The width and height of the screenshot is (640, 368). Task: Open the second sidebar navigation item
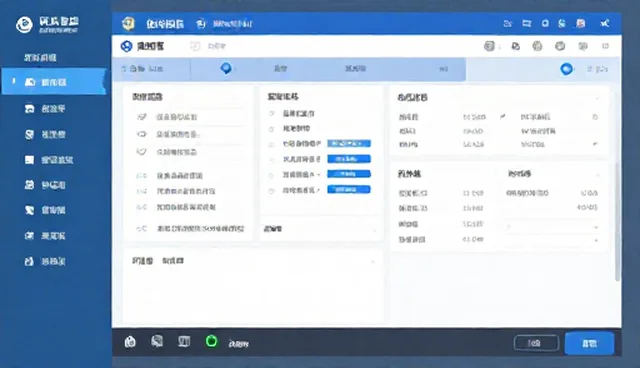point(45,109)
